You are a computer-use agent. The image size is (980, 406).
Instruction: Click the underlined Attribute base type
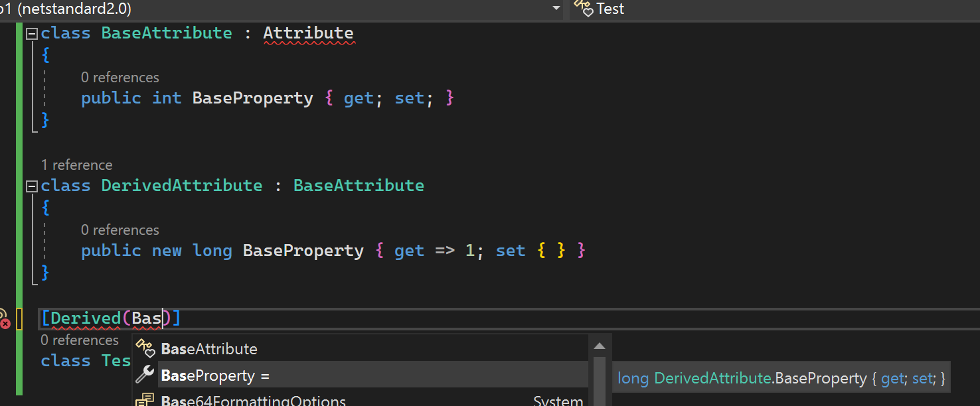coord(309,33)
